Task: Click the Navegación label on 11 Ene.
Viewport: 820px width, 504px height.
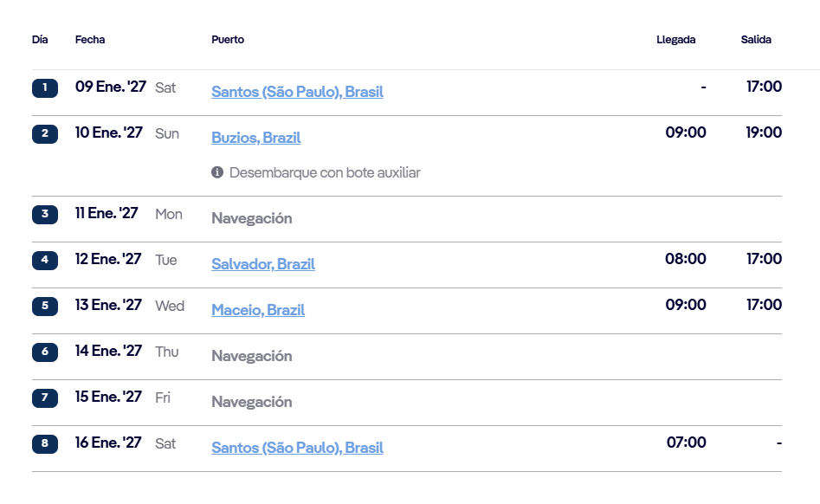Action: 252,218
